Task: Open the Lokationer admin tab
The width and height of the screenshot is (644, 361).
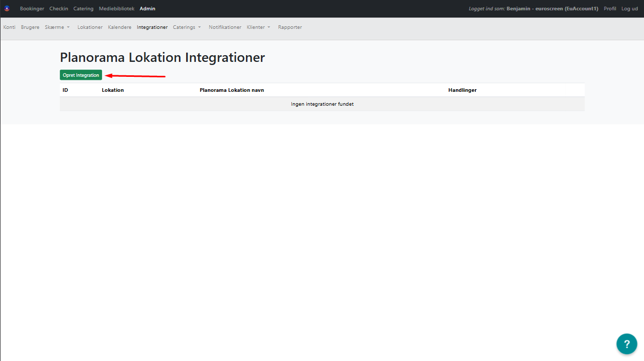Action: coord(90,27)
